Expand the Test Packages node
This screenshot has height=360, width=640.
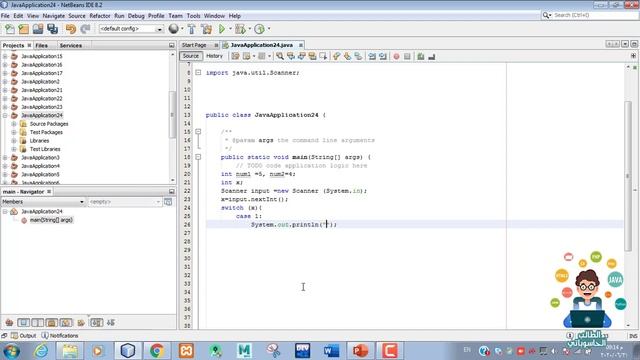point(13,132)
